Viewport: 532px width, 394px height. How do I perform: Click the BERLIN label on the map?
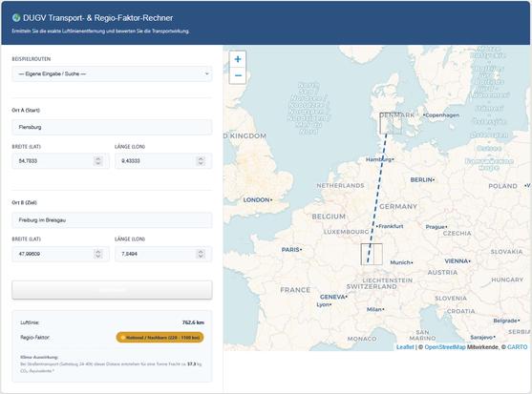pos(421,179)
